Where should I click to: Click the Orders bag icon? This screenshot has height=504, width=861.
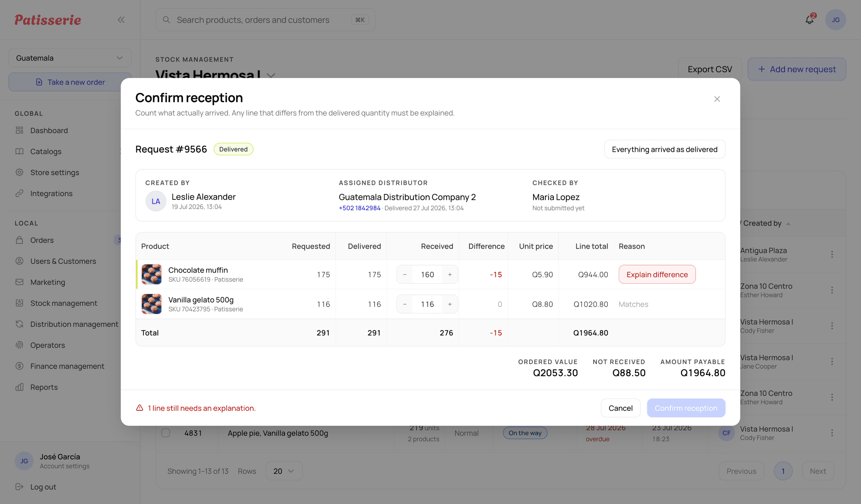click(19, 240)
